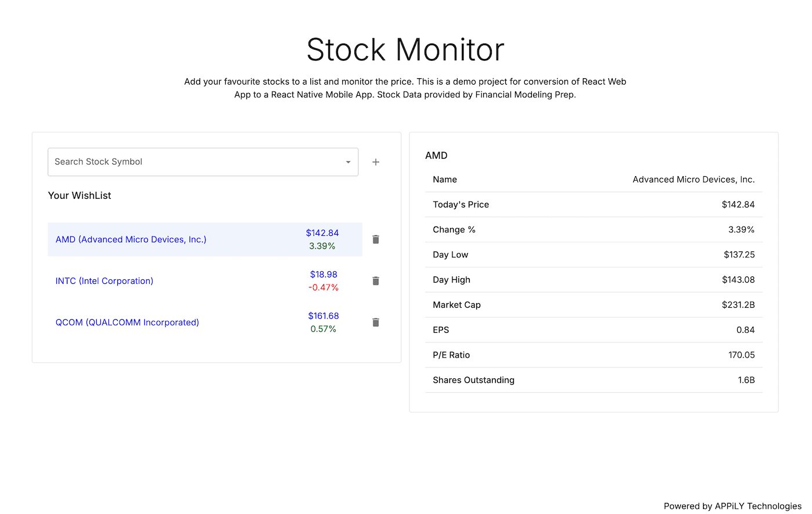The height and width of the screenshot is (514, 812).
Task: Click the trash icon for QCOM entry
Action: point(375,322)
